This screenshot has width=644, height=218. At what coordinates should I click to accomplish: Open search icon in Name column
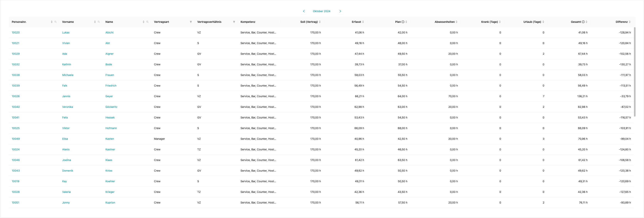coord(147,22)
